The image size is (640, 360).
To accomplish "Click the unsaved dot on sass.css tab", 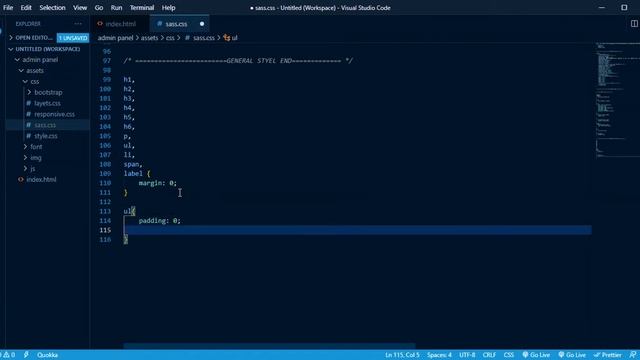I will (202, 24).
